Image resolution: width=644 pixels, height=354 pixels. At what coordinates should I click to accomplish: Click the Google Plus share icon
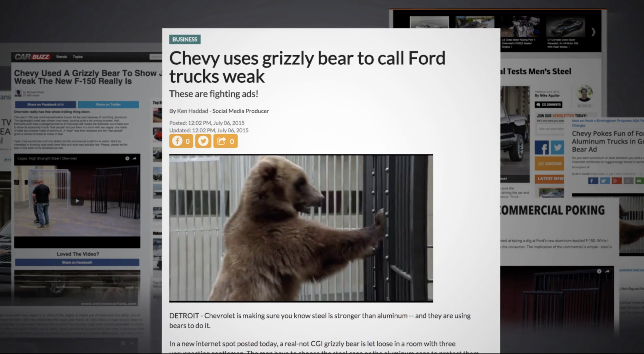coord(617,181)
